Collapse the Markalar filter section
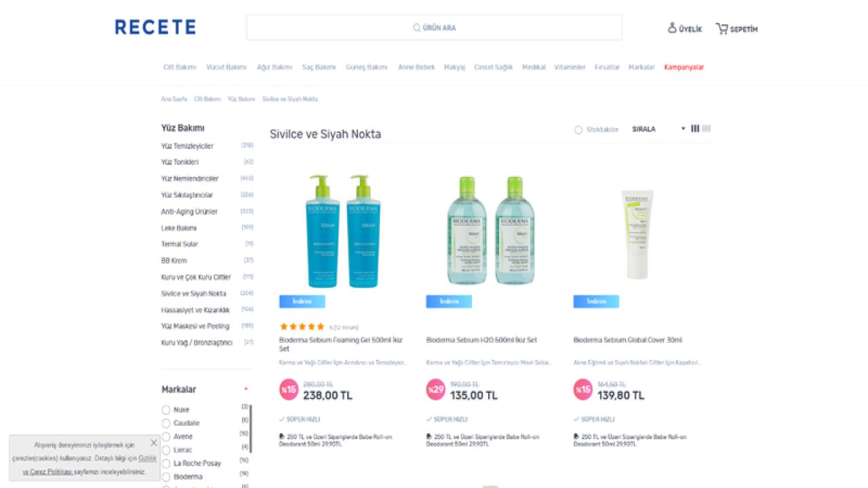Viewport: 868px width, 488px height. pos(245,389)
